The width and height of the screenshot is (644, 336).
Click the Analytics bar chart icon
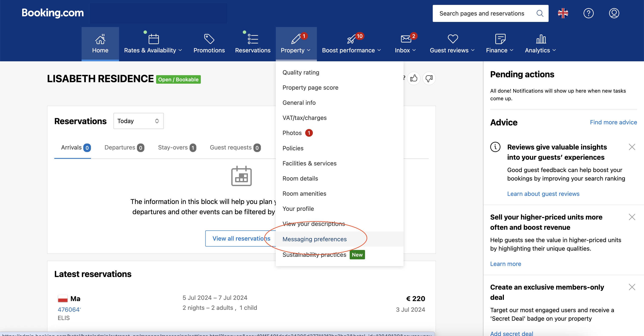[x=541, y=39]
